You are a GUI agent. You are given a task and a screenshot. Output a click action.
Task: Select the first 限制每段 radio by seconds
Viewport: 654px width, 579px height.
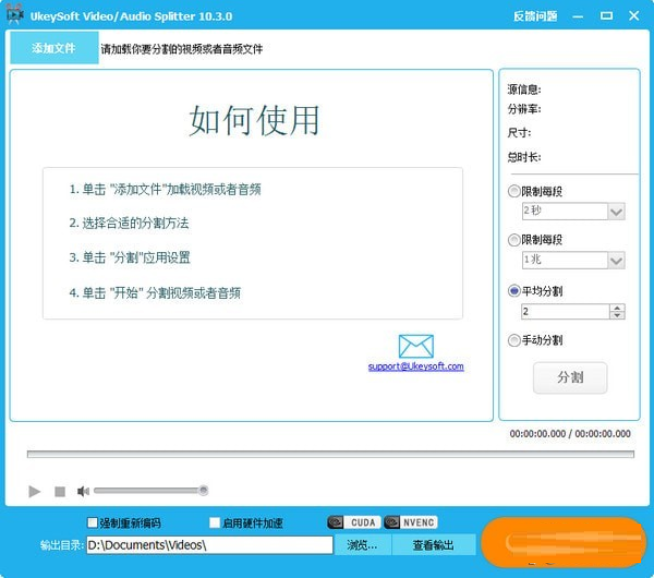(x=514, y=191)
